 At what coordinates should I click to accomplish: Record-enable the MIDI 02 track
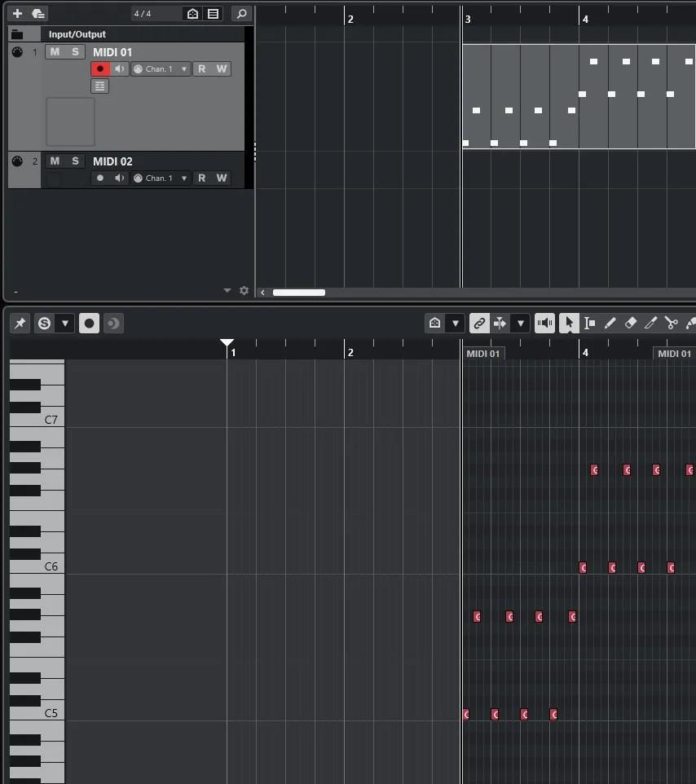[x=100, y=178]
